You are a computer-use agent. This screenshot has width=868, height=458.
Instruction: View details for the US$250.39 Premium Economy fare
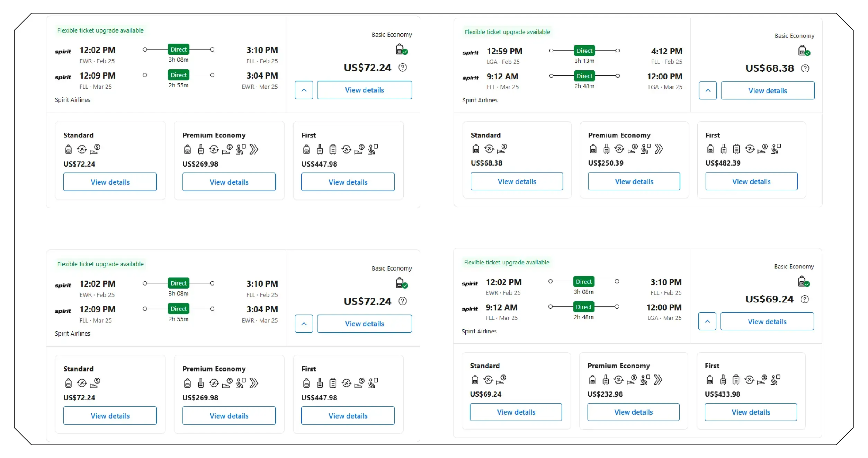[x=634, y=181]
